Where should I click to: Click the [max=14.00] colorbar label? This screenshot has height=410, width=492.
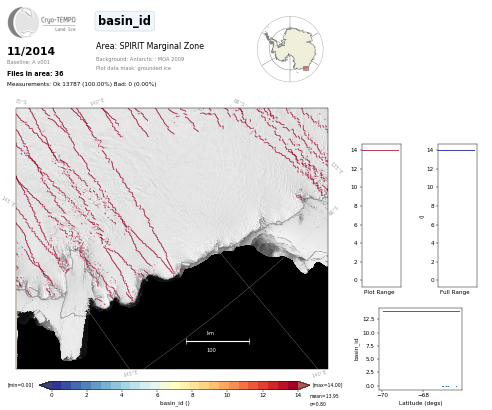[327, 385]
